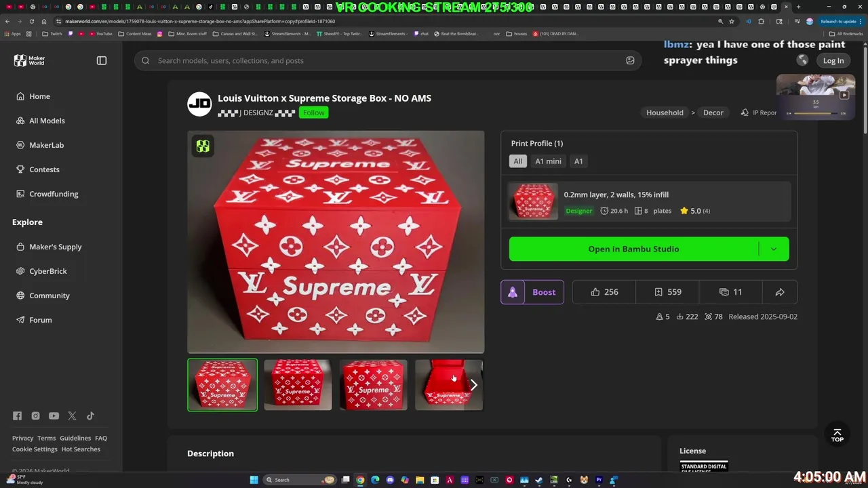This screenshot has width=868, height=488.
Task: Select the A1 mini printer tab
Action: pos(548,161)
